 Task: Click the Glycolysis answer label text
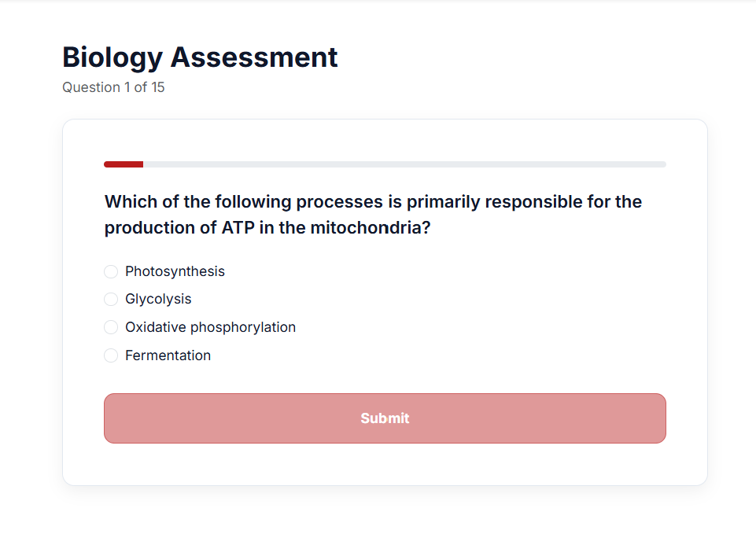[x=158, y=300]
